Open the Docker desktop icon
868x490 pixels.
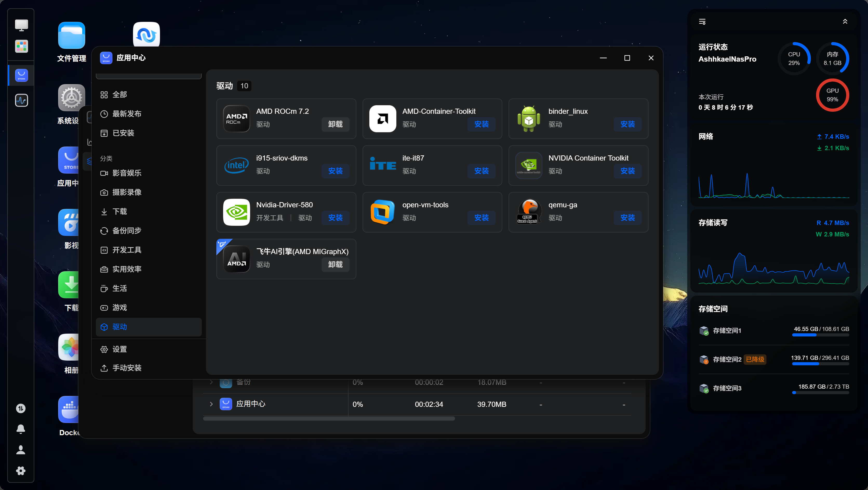pos(68,409)
